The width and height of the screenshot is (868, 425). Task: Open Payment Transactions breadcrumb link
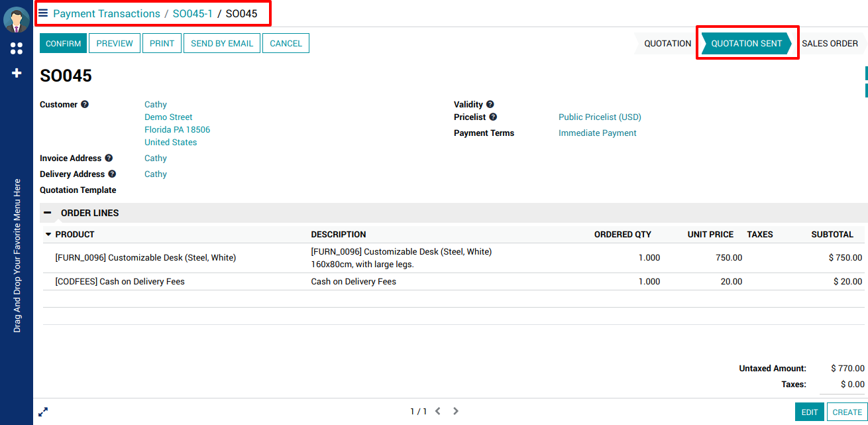tap(107, 13)
